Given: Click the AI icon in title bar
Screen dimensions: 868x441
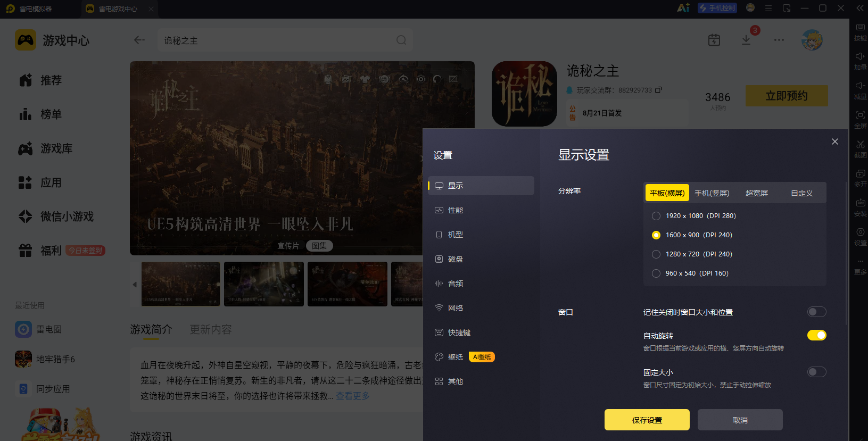Looking at the screenshot, I should tap(683, 8).
